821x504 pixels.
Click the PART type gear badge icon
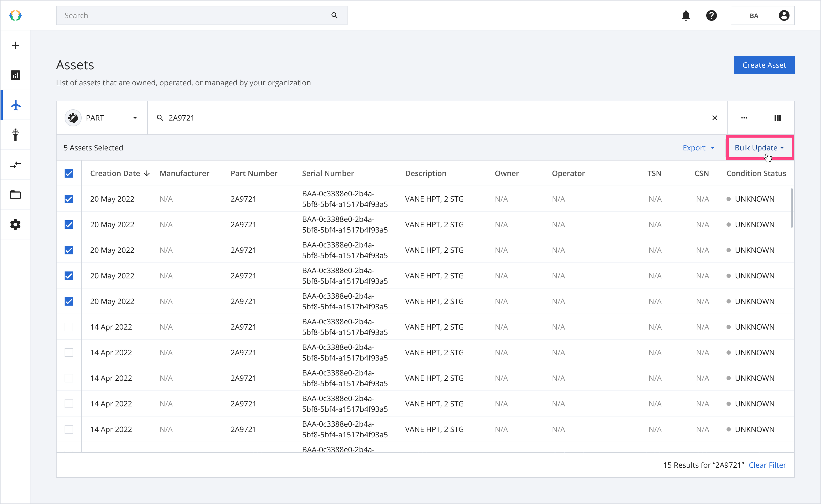pyautogui.click(x=73, y=118)
